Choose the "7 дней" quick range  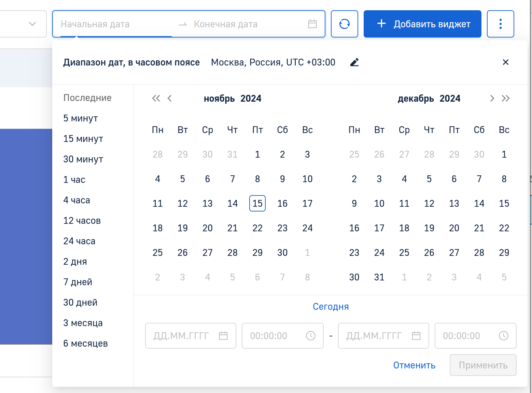(x=78, y=282)
